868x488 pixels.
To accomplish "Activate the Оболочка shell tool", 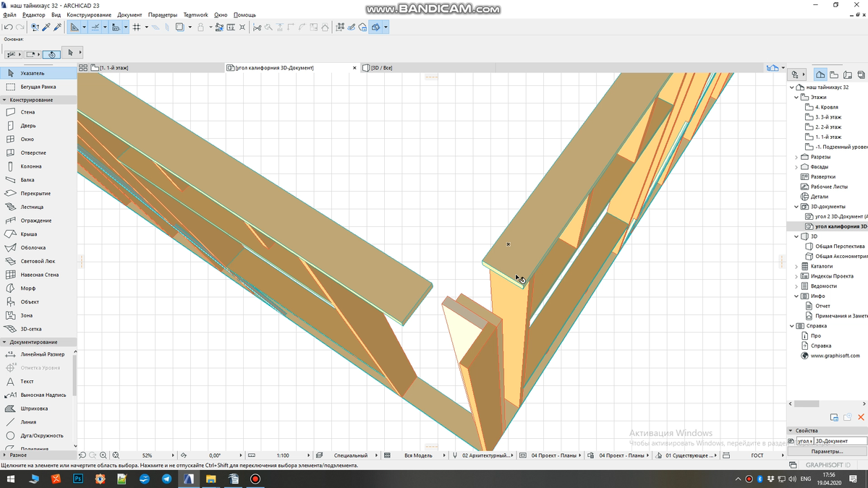I will point(38,248).
